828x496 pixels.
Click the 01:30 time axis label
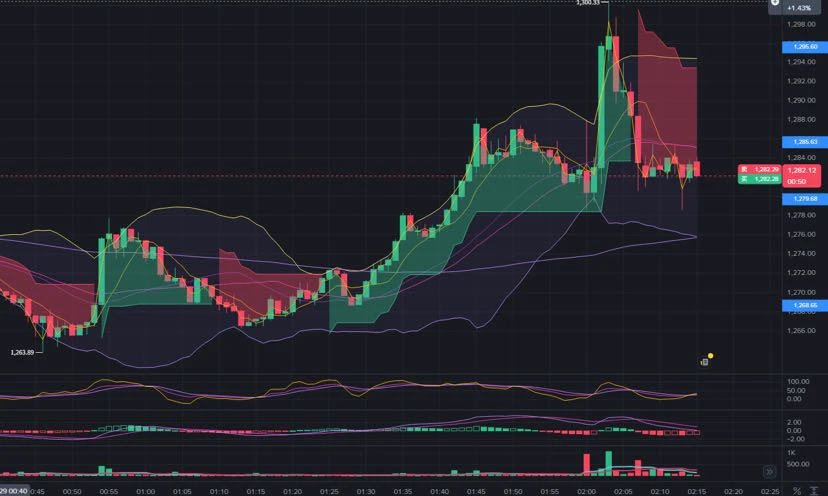click(x=366, y=491)
